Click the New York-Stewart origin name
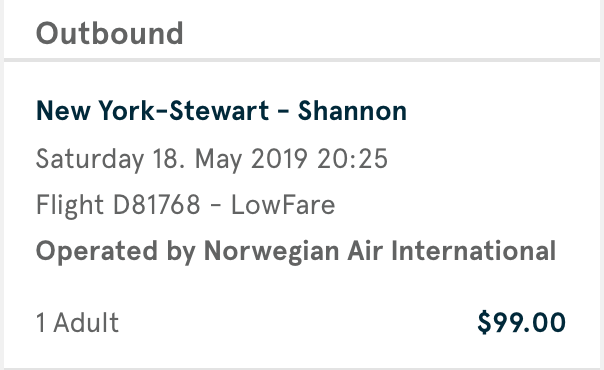Screen dimensions: 604x370 153,111
